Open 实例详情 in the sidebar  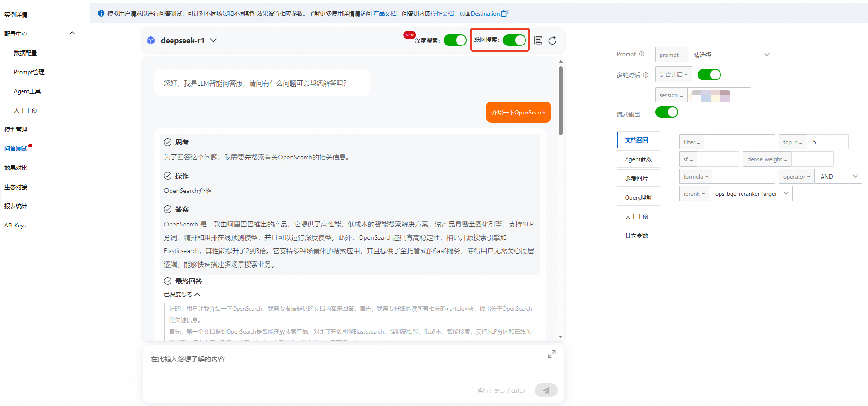(x=16, y=15)
